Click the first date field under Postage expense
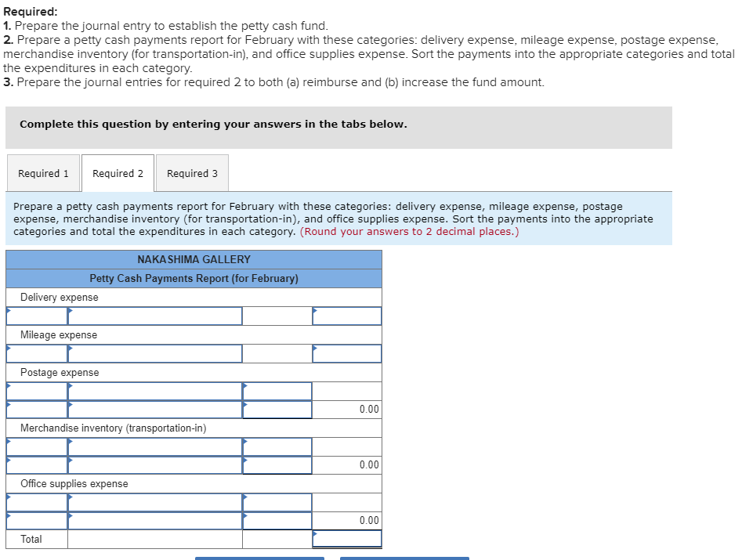Viewport: 742px width, 560px height. (37, 391)
